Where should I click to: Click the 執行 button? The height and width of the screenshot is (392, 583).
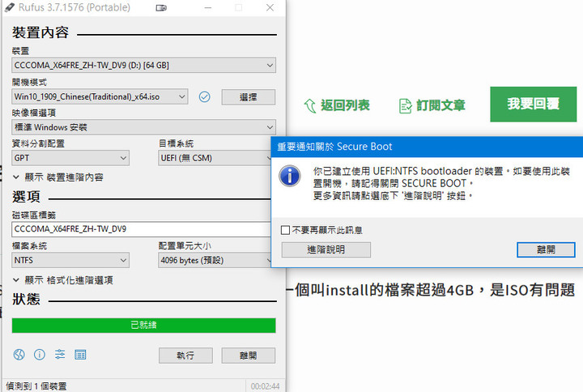click(x=185, y=356)
